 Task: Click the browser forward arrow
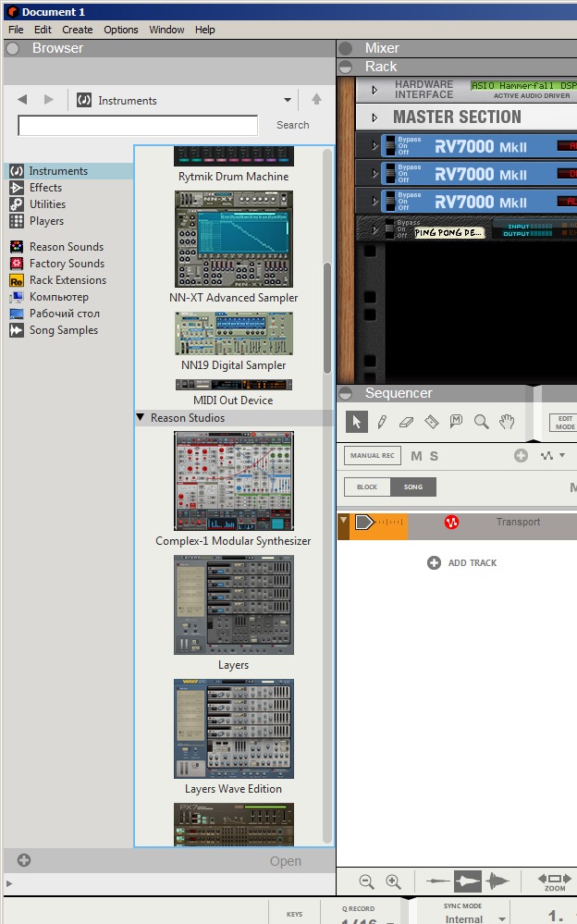49,100
